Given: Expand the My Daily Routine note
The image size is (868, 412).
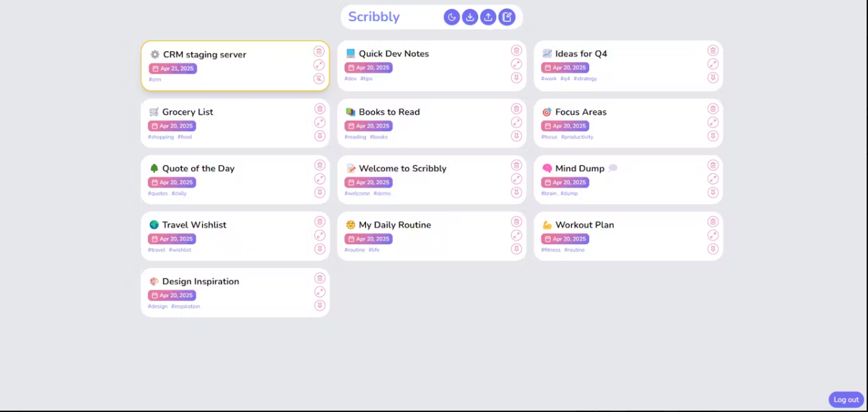Looking at the screenshot, I should tap(517, 236).
